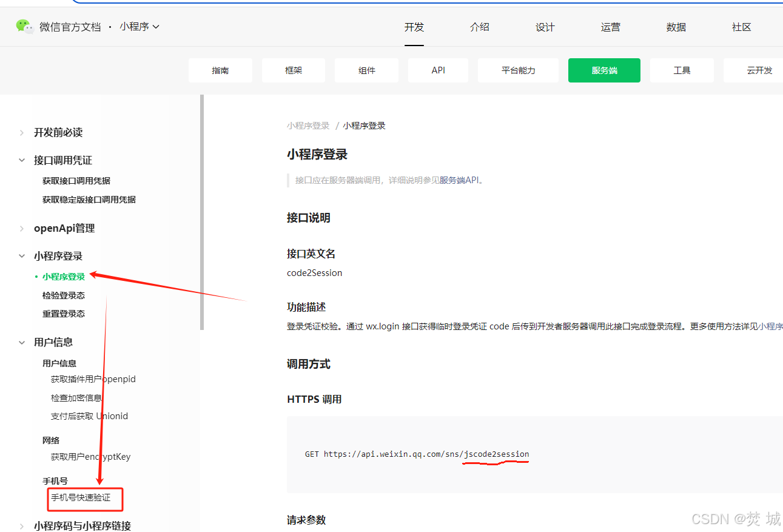Switch to the 开发 top menu
The image size is (783, 532).
(x=414, y=27)
